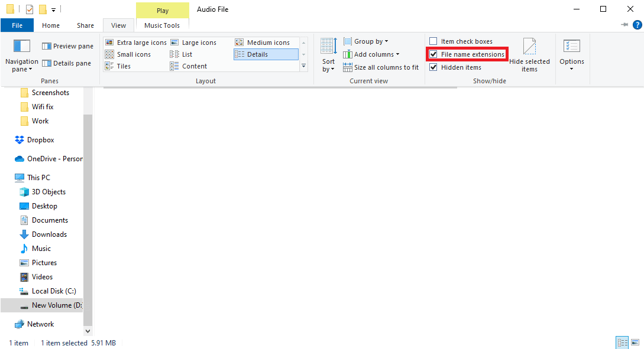Open the Group by dropdown

pos(365,41)
